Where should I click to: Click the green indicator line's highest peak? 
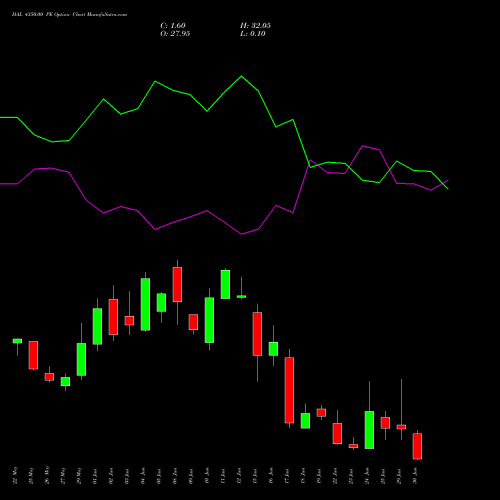click(242, 76)
